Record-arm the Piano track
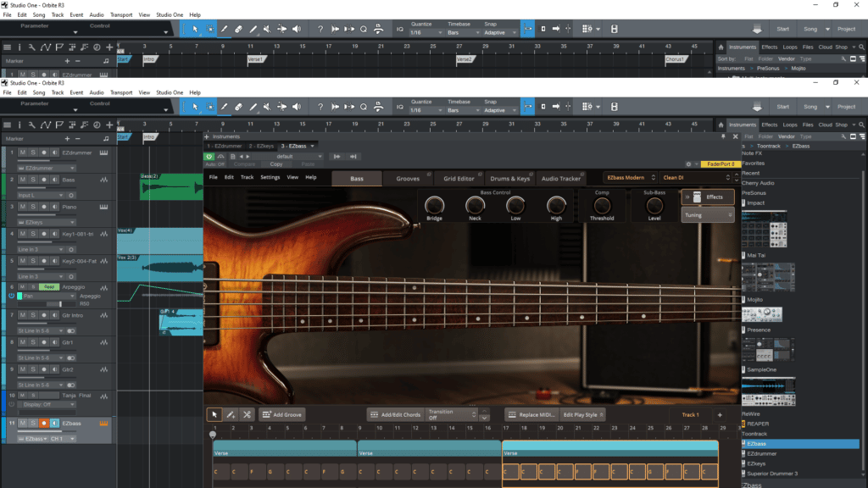Image resolution: width=868 pixels, height=488 pixels. click(44, 207)
